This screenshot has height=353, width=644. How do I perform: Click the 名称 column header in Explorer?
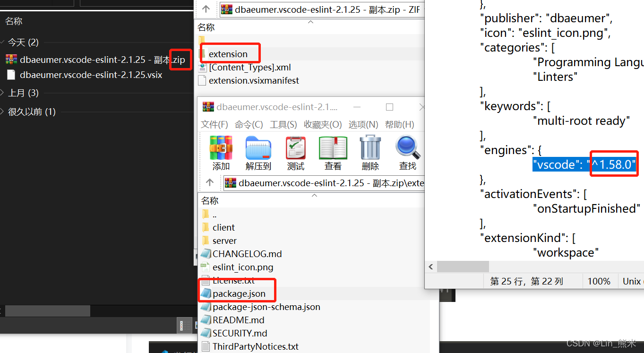pos(14,21)
